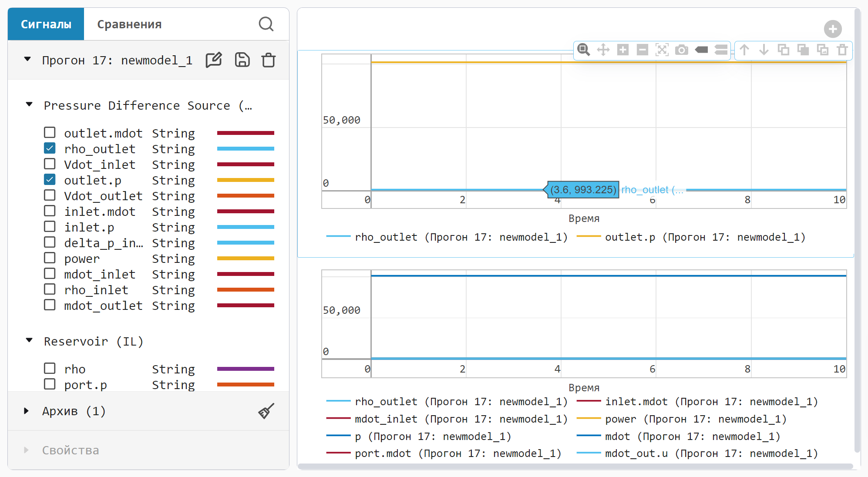Check the delta_p_in signal checkbox

click(50, 242)
